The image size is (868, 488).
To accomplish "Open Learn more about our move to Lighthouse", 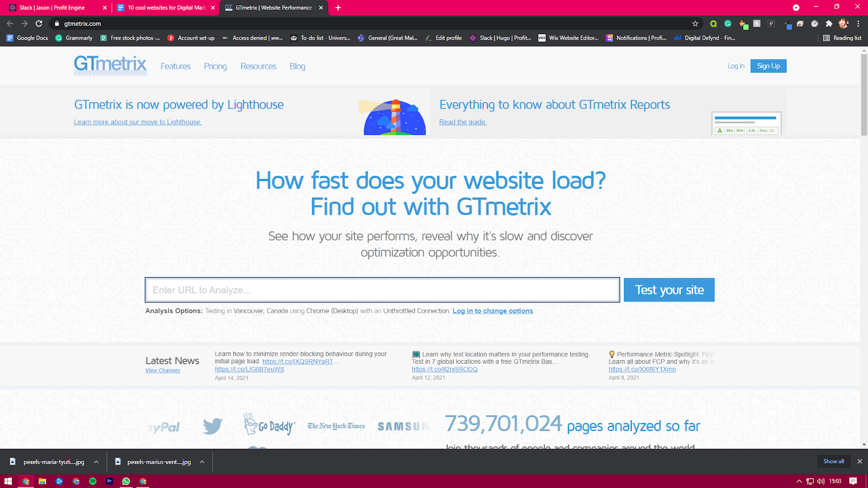I will click(x=138, y=122).
